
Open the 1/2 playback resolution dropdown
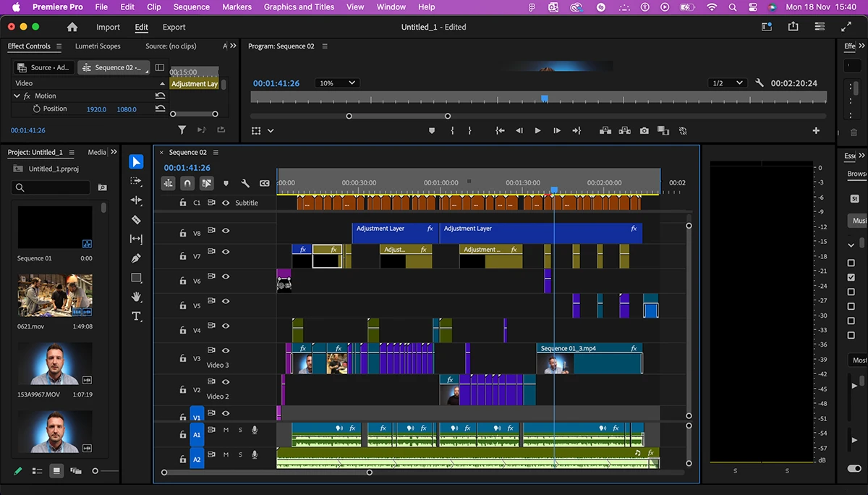tap(728, 83)
